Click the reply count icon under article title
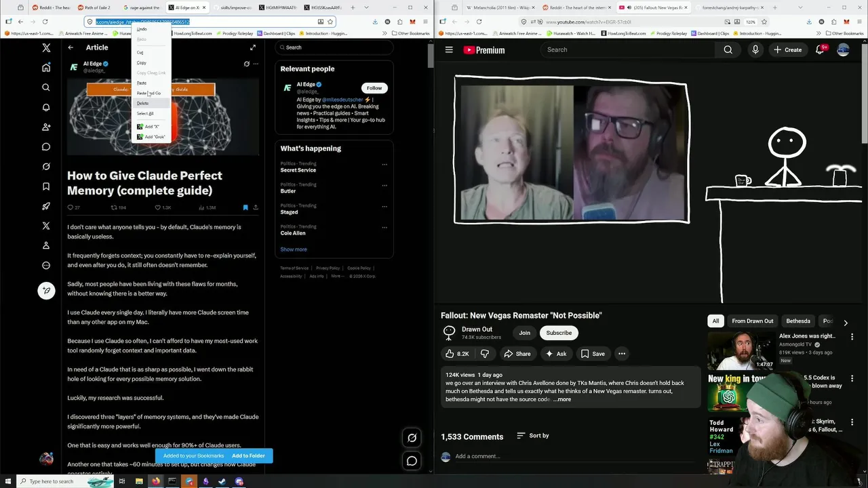 [x=71, y=207]
